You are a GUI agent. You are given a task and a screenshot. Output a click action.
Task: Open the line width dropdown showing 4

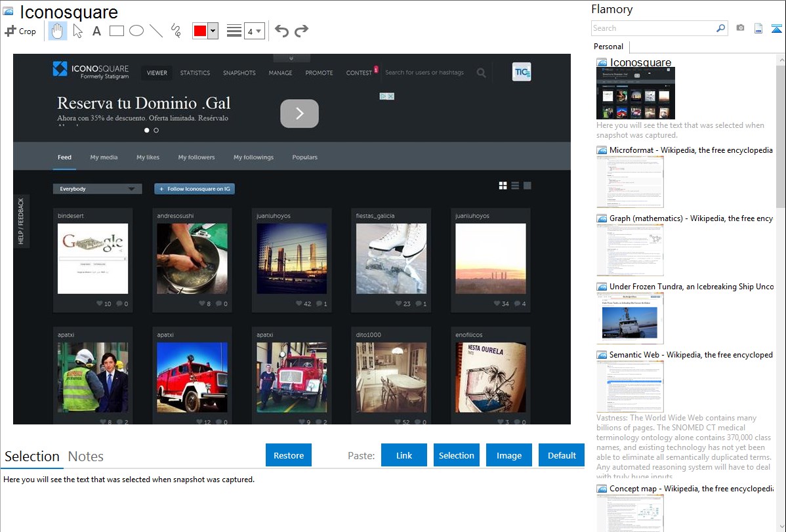pos(254,31)
